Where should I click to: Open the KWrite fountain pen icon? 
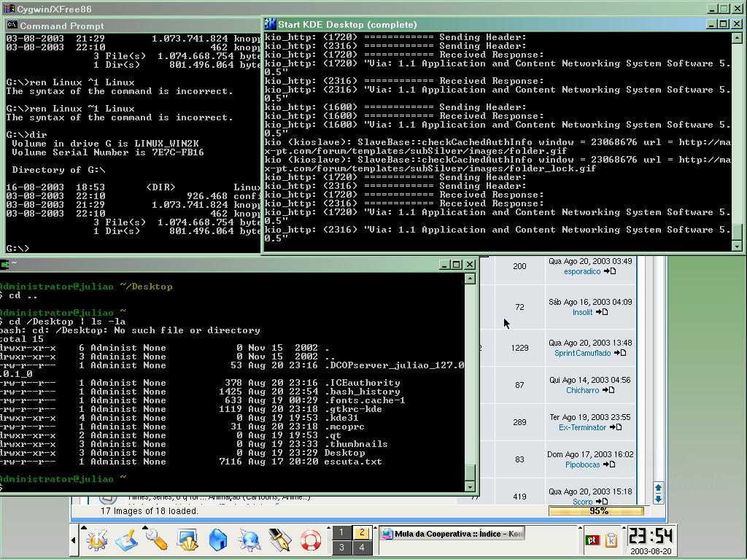click(279, 540)
